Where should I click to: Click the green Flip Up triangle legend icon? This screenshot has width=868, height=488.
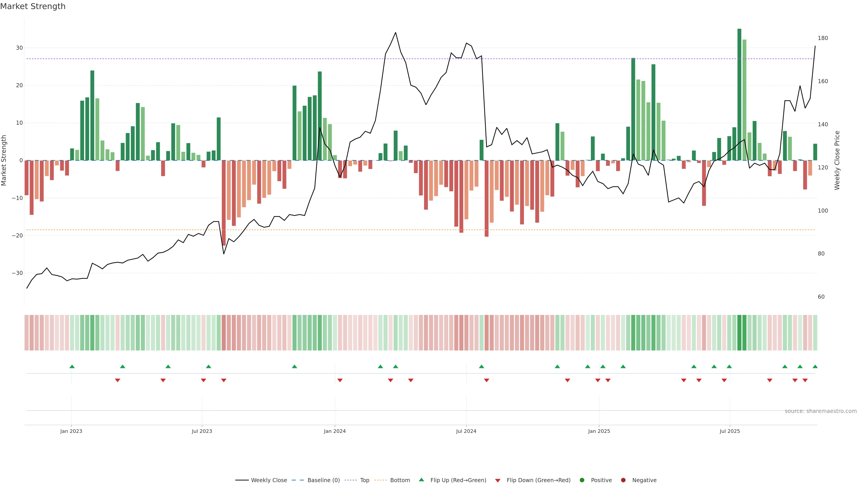pos(421,480)
